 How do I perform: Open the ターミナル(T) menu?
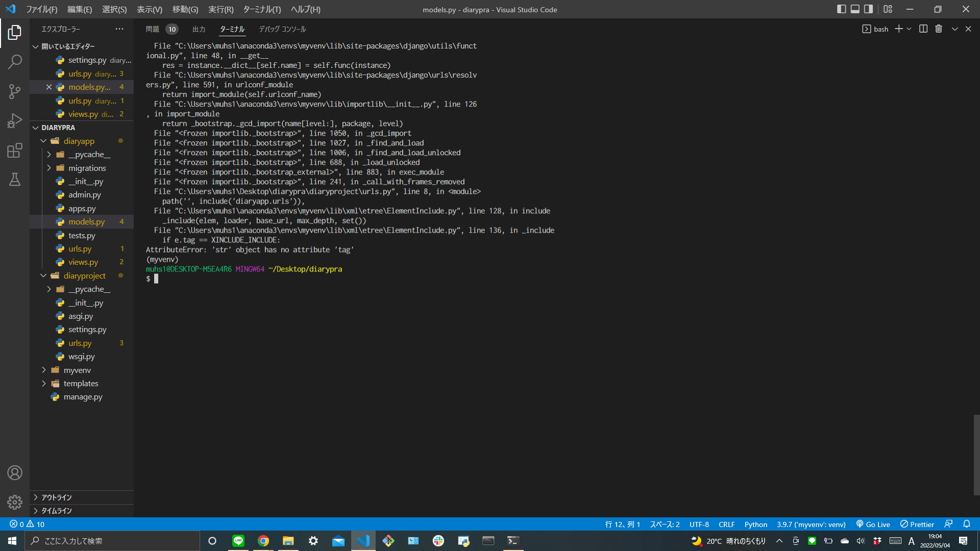coord(262,9)
